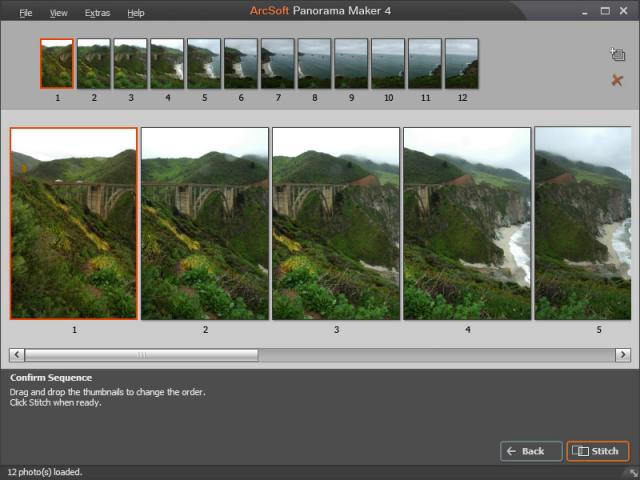Screen dimensions: 640x480
Task: Open the Extras menu
Action: coord(97,13)
